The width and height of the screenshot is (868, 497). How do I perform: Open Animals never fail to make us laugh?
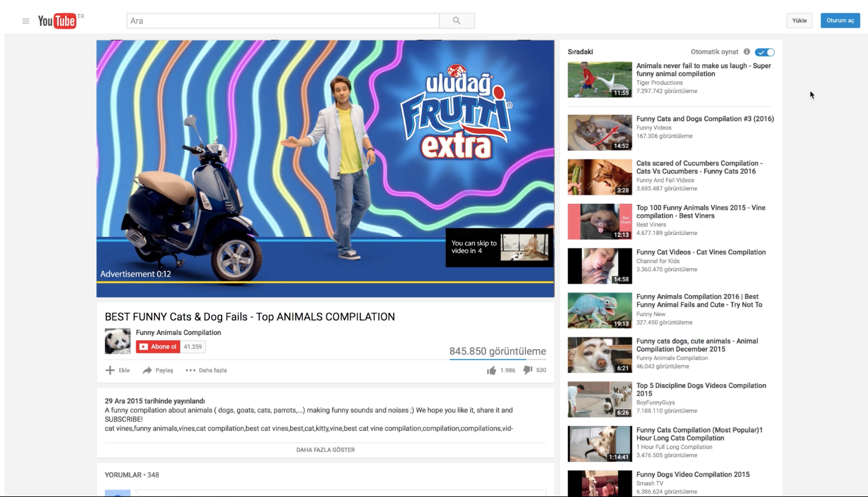click(x=703, y=70)
